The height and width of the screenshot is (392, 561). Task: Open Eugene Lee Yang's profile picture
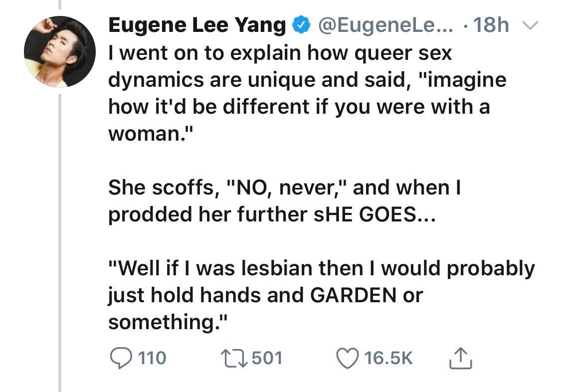(59, 52)
